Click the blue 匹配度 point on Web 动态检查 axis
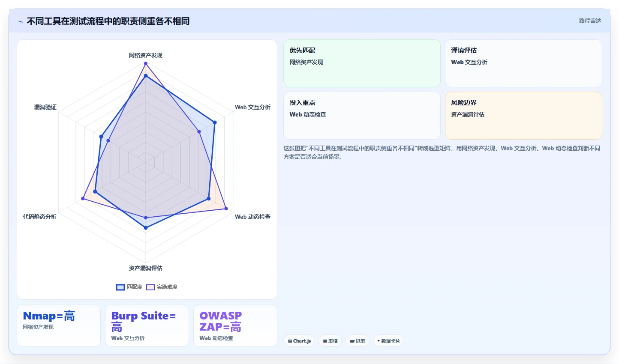The image size is (619, 364). coord(209,199)
